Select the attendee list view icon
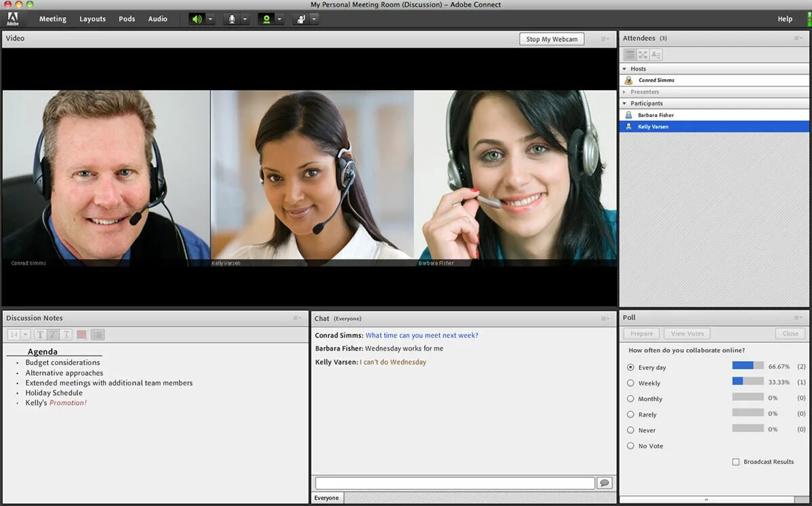Screen dimensions: 812x506 631,54
